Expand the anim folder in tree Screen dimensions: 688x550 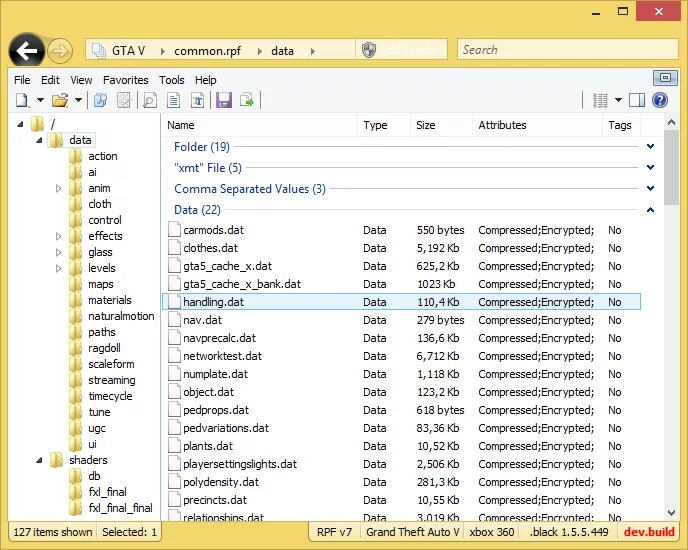click(58, 189)
